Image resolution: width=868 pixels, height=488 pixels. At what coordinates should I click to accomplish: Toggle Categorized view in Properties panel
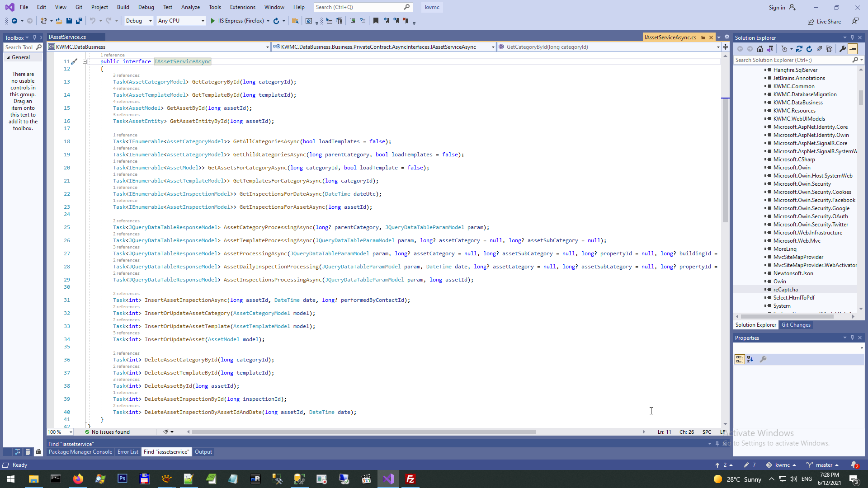click(740, 359)
